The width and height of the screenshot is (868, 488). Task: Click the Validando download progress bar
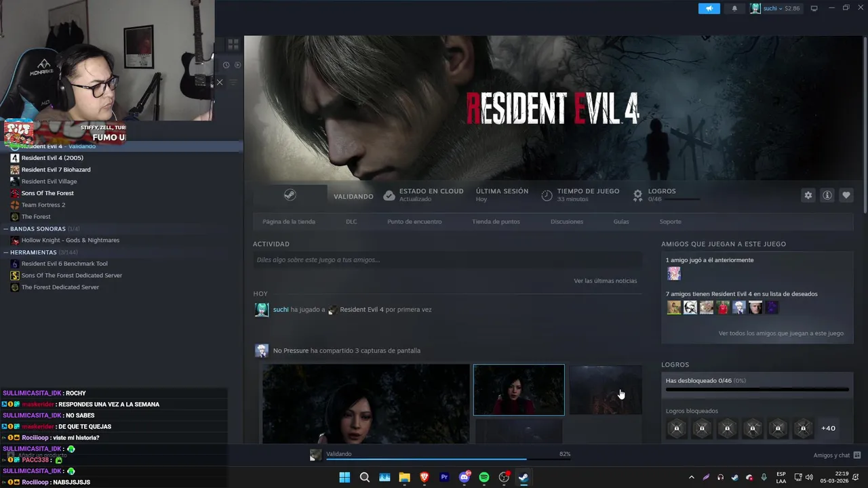[448, 460]
